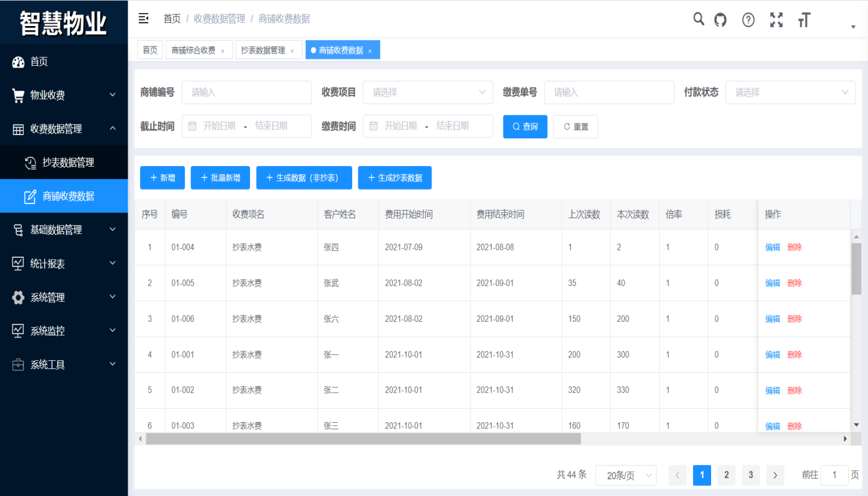The height and width of the screenshot is (496, 868).
Task: Pick 缴费时间 start date
Action: pyautogui.click(x=401, y=126)
